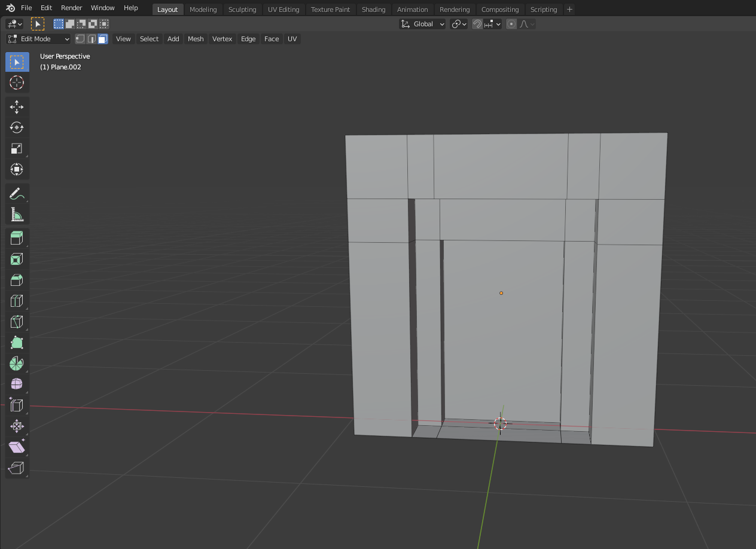
Task: Toggle the snapping magnet button
Action: pos(477,24)
